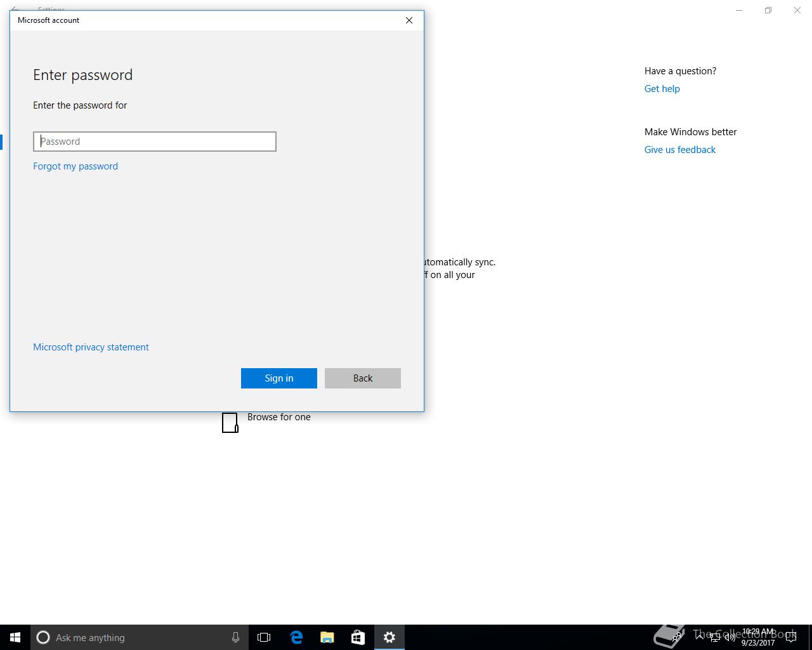Select the Settings gear taskbar icon
Viewport: 812px width, 650px height.
click(x=390, y=637)
